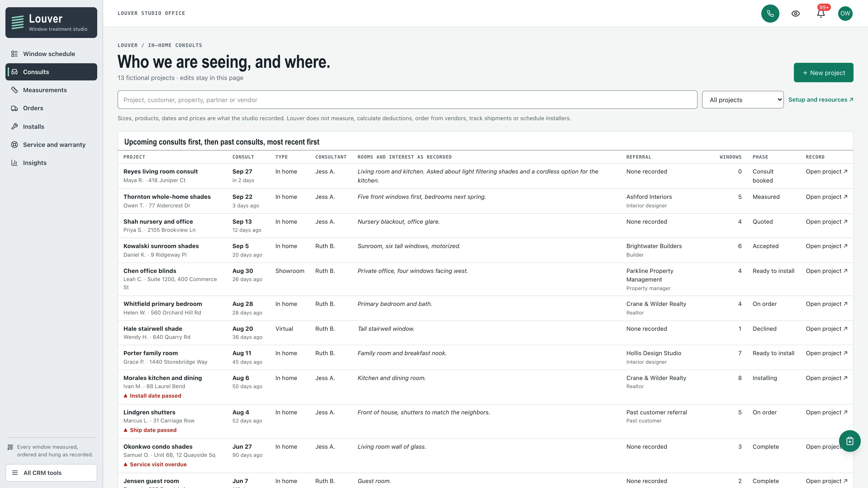Click the Louver logo in sidebar
The image size is (868, 488).
pos(51,23)
